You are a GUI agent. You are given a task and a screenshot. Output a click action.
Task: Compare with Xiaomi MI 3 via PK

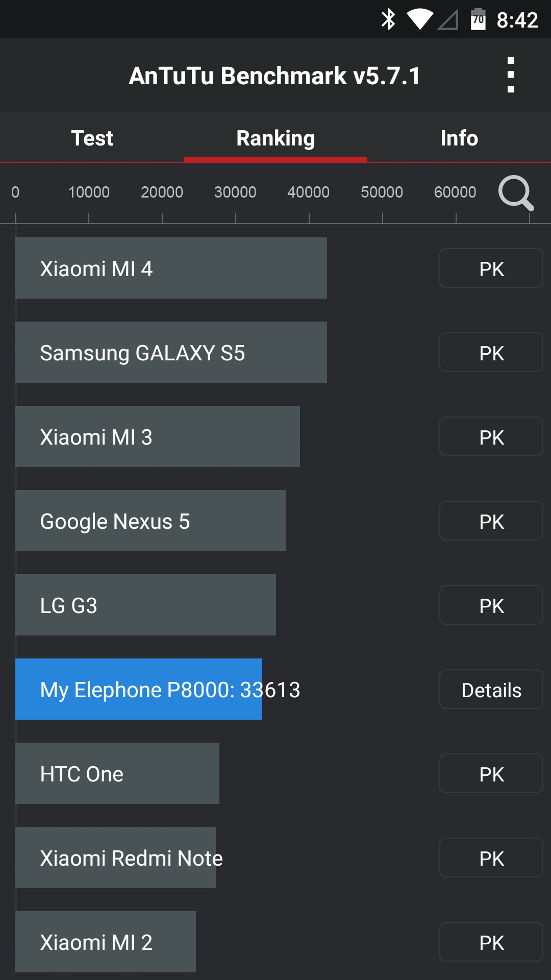491,437
